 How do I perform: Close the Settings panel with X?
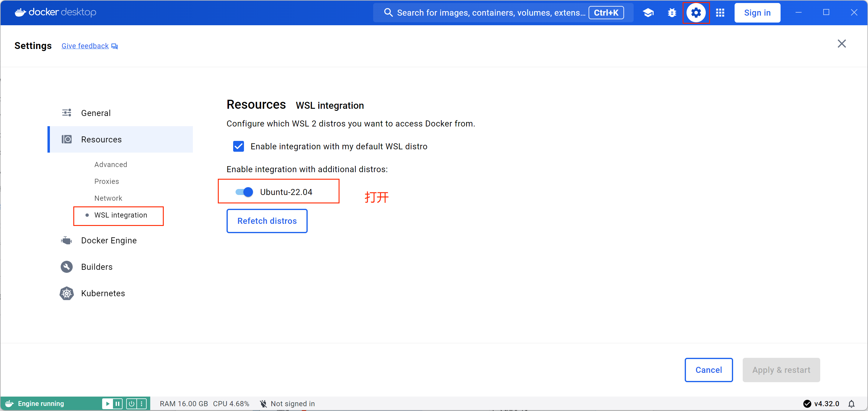point(841,44)
